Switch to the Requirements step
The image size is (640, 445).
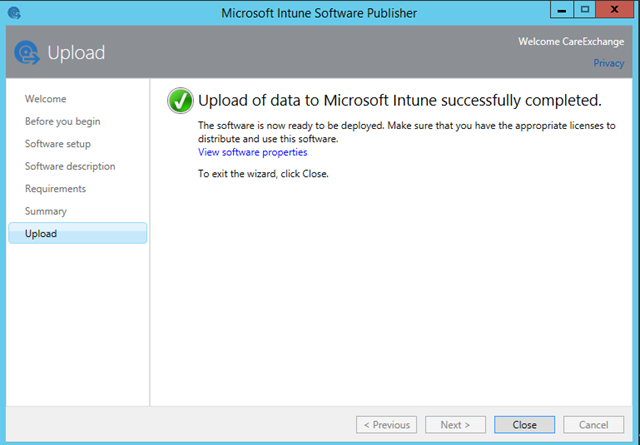tap(55, 189)
